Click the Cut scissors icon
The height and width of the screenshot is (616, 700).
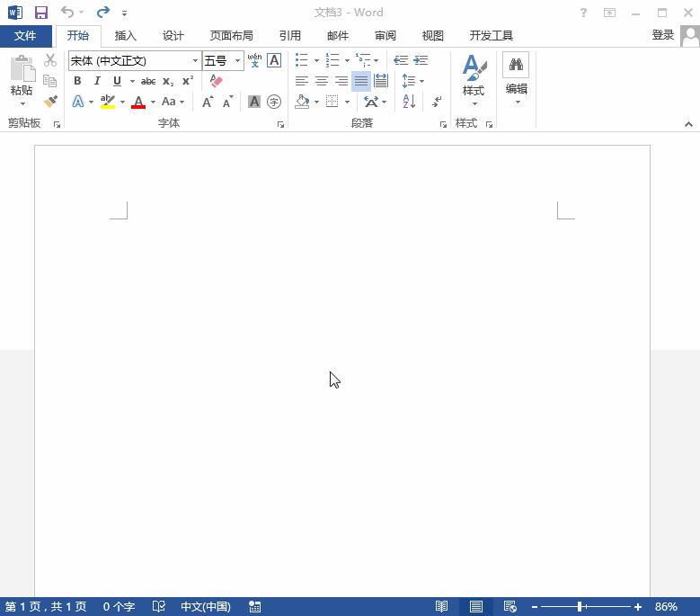point(50,60)
